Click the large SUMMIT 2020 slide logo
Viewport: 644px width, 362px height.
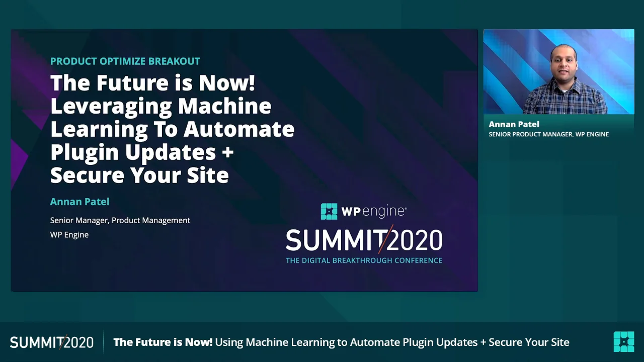(x=364, y=240)
